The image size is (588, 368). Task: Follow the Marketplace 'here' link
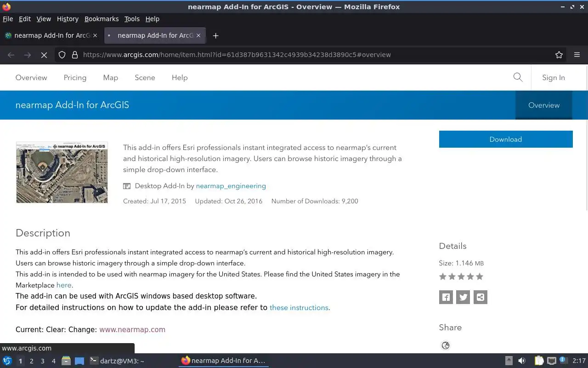coord(64,285)
